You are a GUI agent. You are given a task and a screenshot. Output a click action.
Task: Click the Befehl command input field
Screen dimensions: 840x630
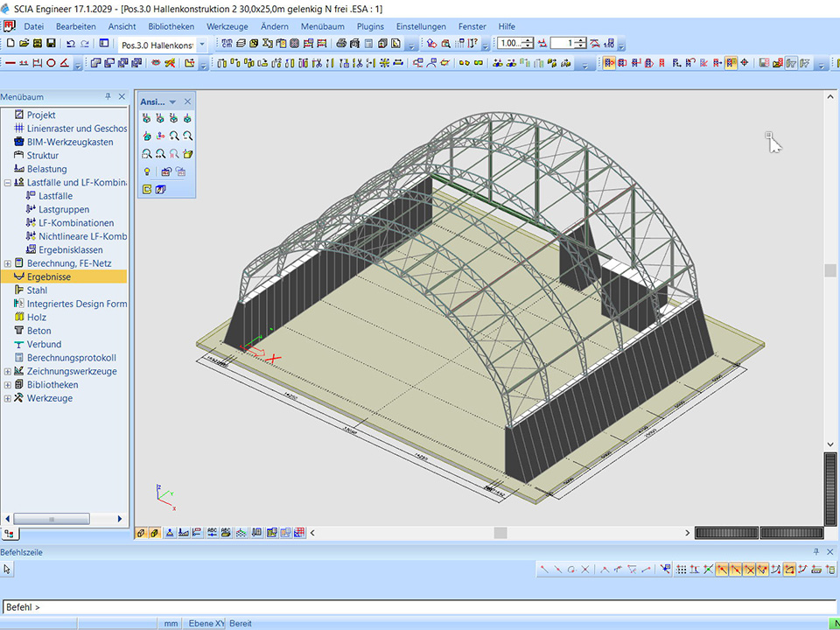pyautogui.click(x=420, y=607)
